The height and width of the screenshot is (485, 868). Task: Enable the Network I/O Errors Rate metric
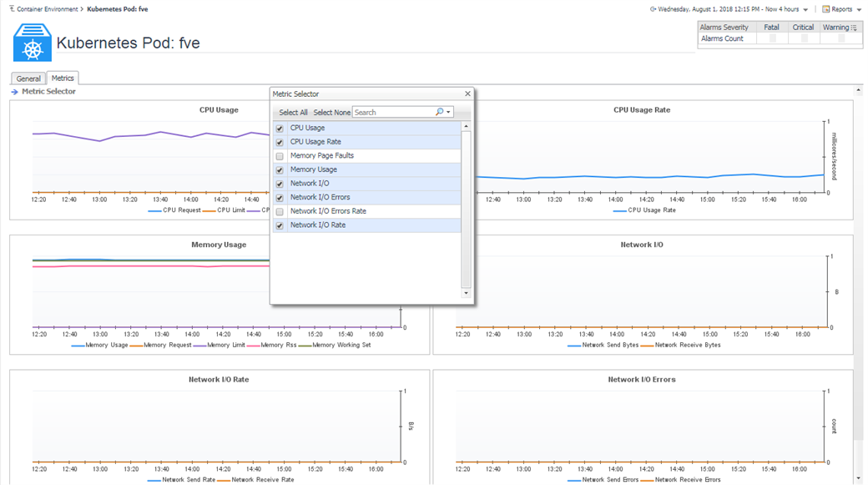coord(280,211)
